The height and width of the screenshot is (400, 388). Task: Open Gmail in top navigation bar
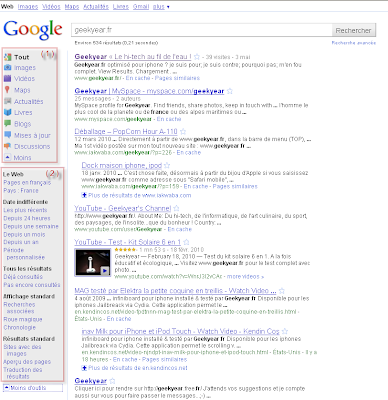141,7
